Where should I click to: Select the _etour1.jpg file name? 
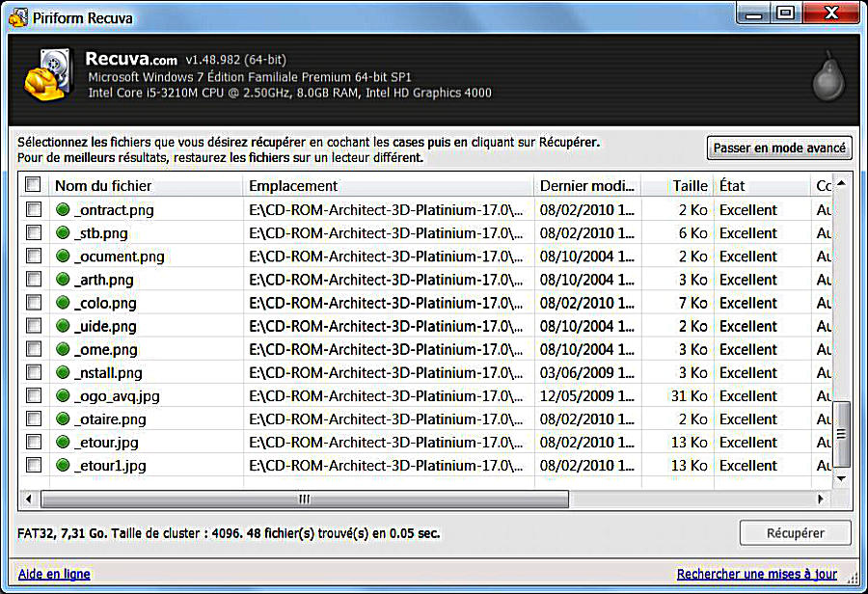pos(110,466)
